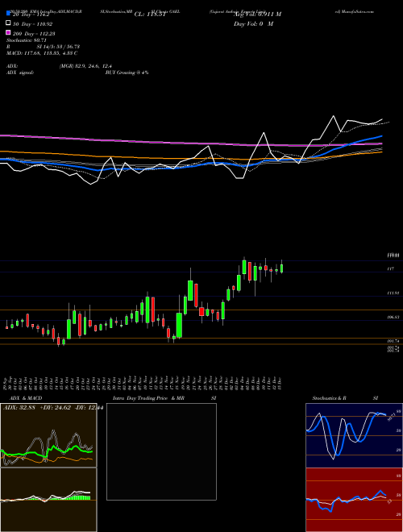Click the MACD values line
This screenshot has height=532, width=403.
pyautogui.click(x=42, y=53)
